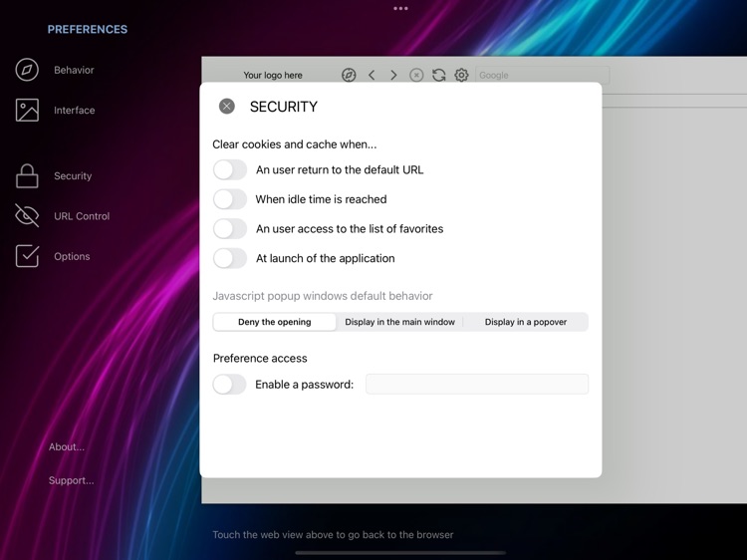Screen dimensions: 747x560
Task: Click the 'PREFERENCES' heading
Action: point(88,29)
